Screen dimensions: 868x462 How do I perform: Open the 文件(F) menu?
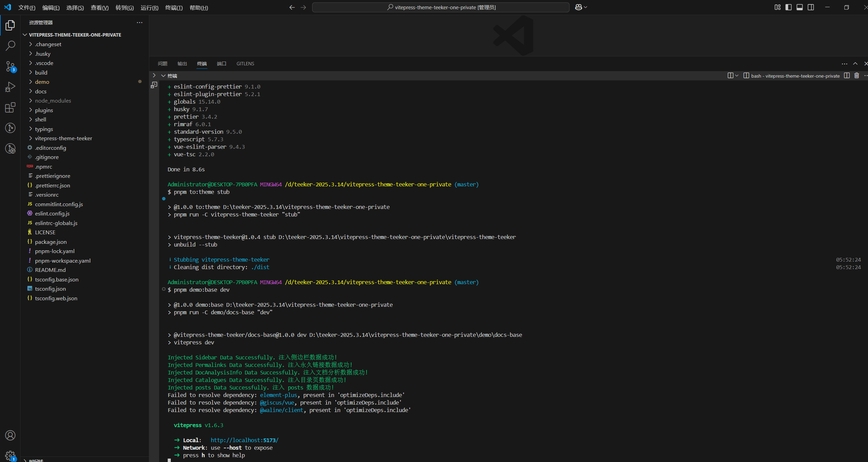click(x=27, y=8)
